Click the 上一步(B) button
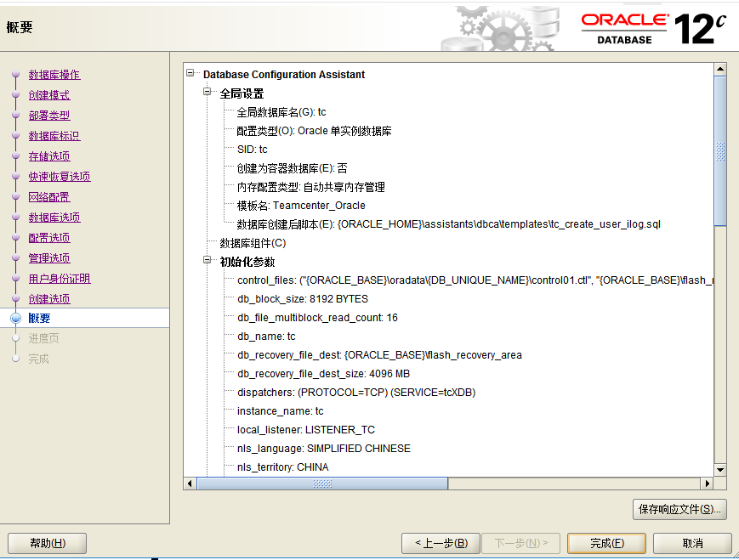The image size is (739, 560). 440,543
